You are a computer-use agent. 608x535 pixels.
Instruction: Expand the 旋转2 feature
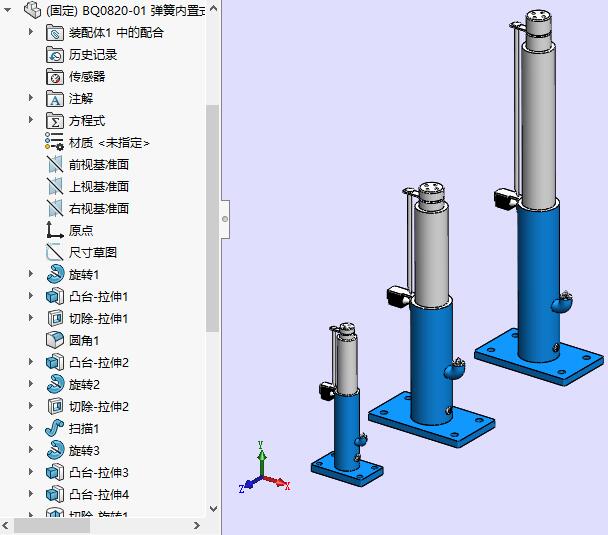pyautogui.click(x=31, y=384)
